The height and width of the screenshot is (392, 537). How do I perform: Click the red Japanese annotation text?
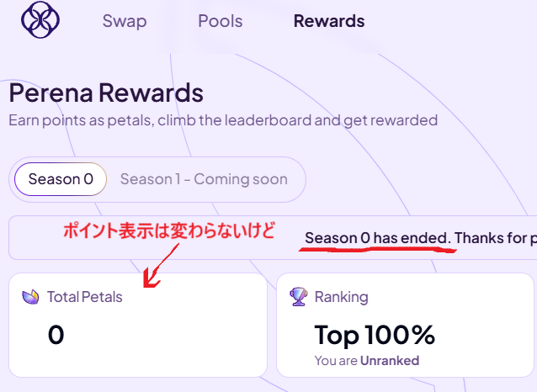(x=169, y=230)
